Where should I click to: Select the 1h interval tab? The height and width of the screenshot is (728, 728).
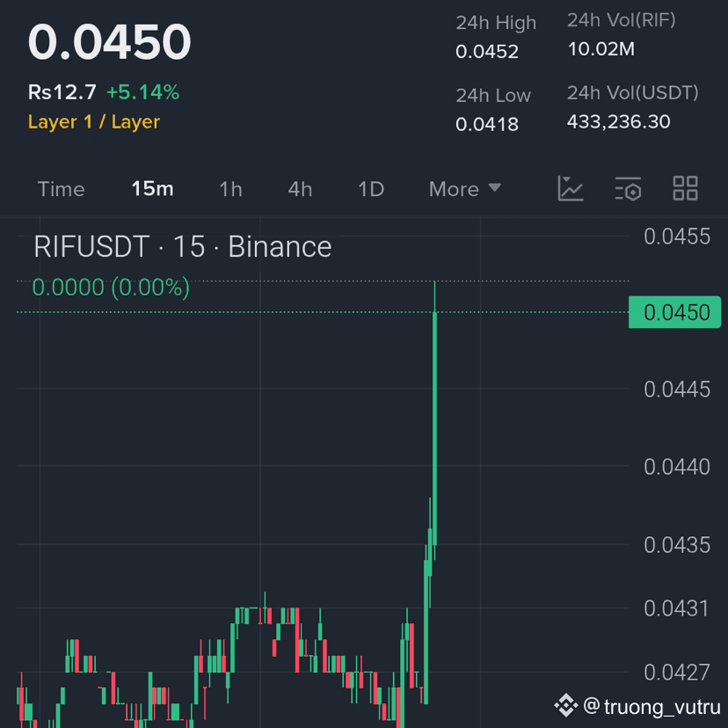point(230,189)
